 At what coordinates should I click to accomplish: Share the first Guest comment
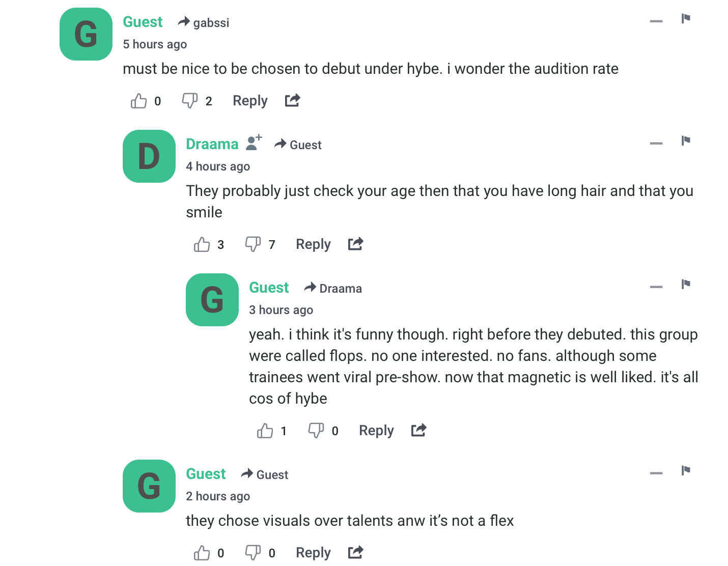tap(292, 101)
